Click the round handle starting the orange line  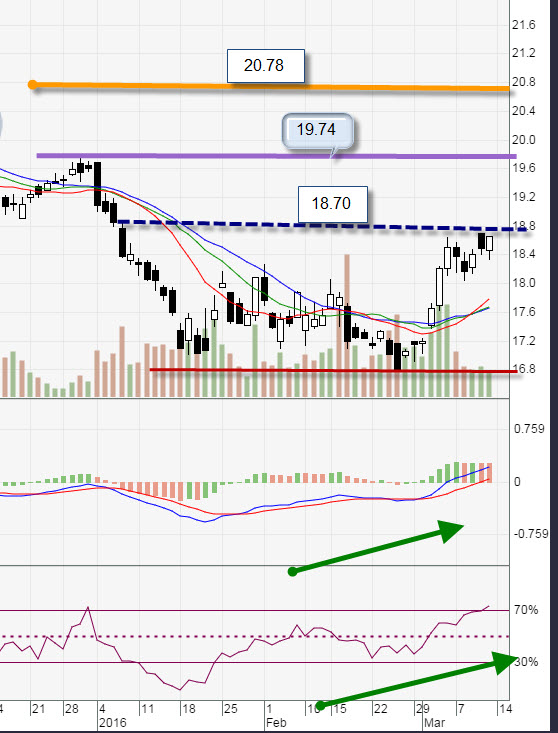coord(32,85)
